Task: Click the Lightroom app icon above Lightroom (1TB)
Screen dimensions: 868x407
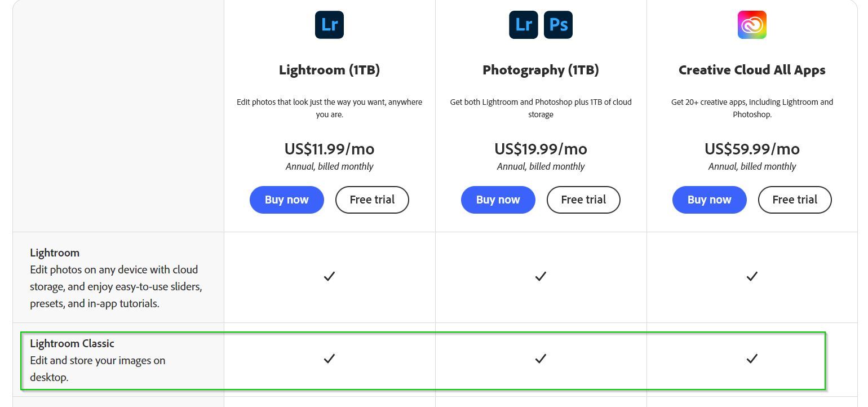Action: click(329, 24)
